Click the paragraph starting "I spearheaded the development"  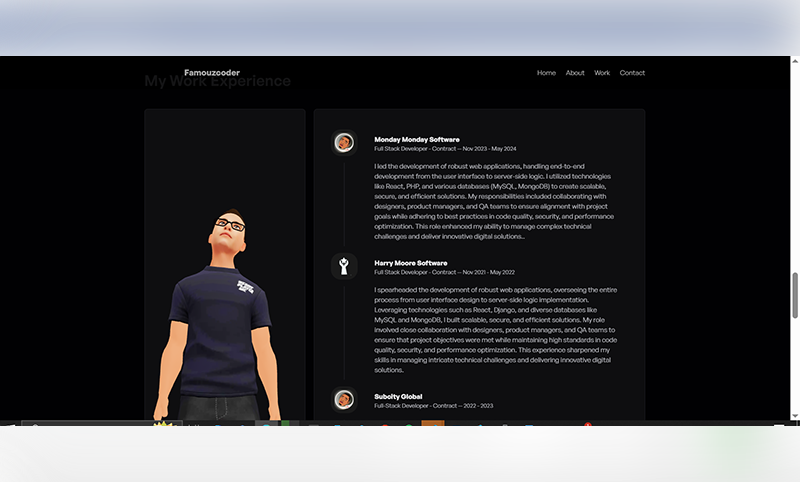click(494, 329)
